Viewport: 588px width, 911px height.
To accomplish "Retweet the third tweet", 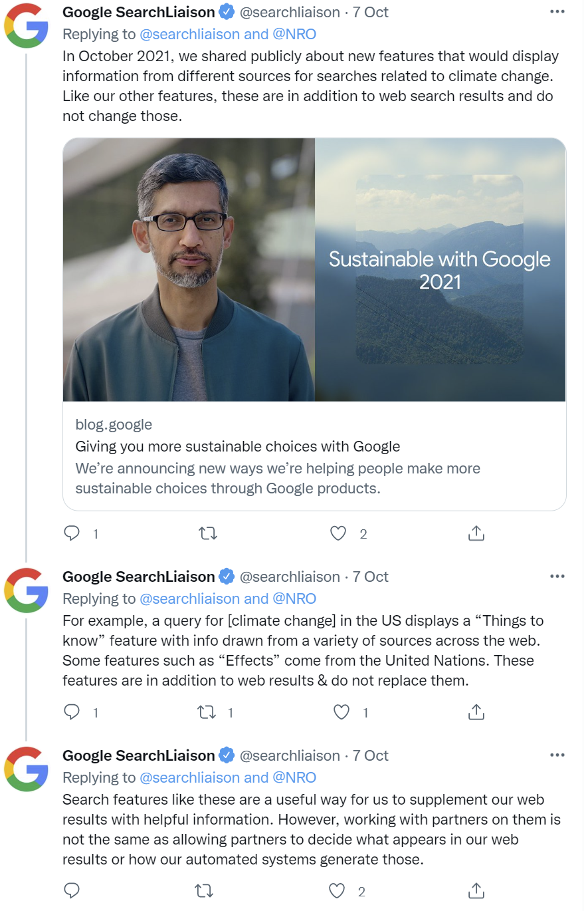I will 204,890.
